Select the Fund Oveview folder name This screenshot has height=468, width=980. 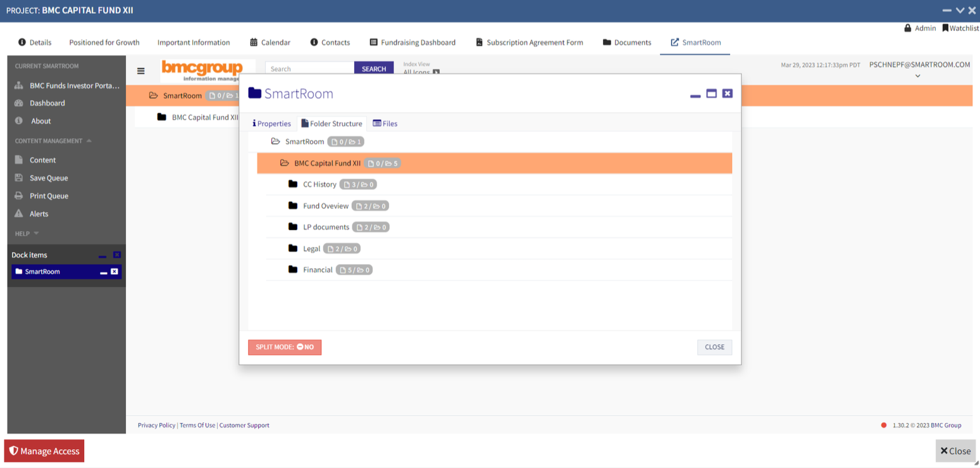326,206
